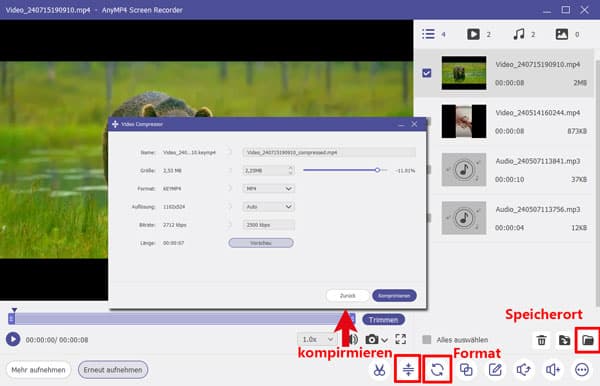This screenshot has height=386, width=600.
Task: Click the Komprimieren button
Action: (x=394, y=295)
